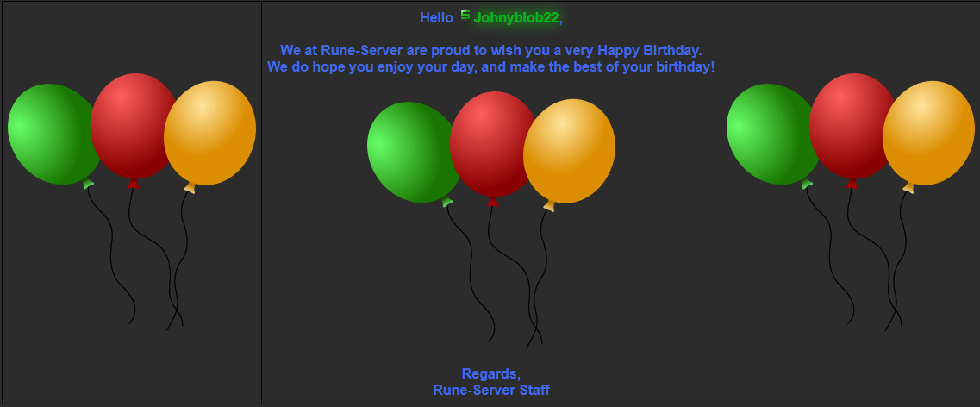Click the 'enjoy your day' message line
Viewport: 980px width, 407px height.
coord(490,66)
